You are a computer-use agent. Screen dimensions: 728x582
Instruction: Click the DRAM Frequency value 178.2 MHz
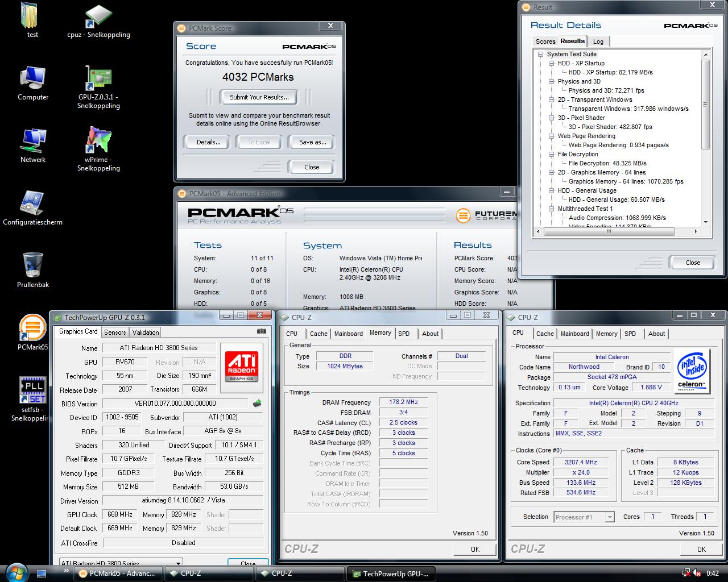click(403, 402)
